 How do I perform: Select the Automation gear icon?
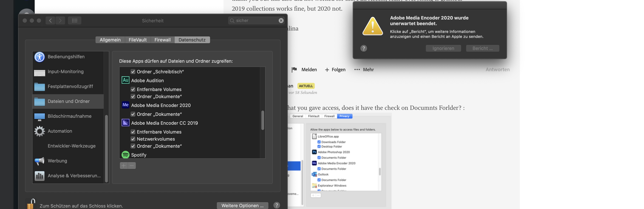39,131
